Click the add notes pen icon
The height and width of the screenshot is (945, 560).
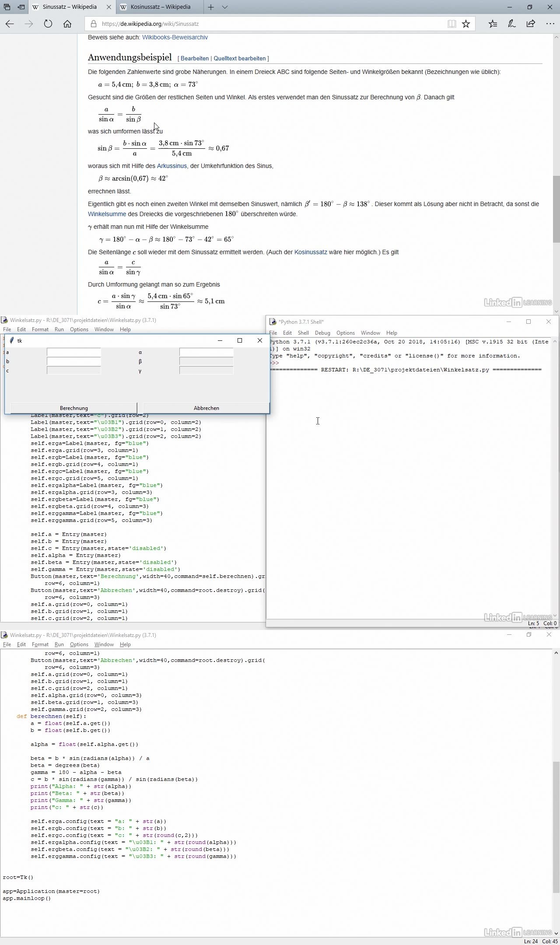click(x=511, y=24)
